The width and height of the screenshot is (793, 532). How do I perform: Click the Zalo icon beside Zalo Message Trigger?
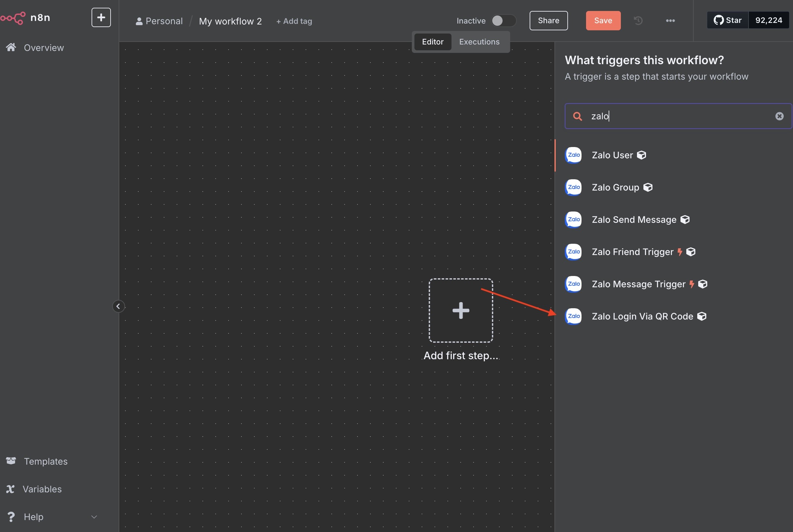573,284
